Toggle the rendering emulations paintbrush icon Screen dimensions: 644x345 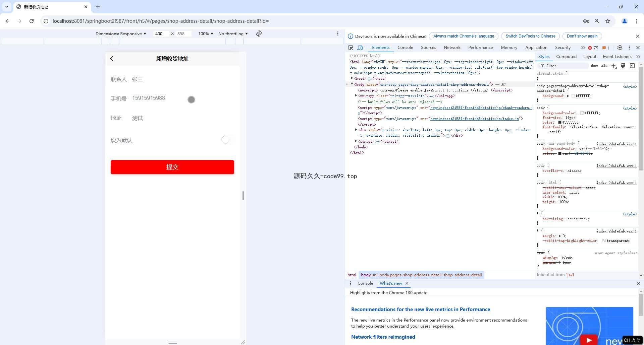point(623,66)
